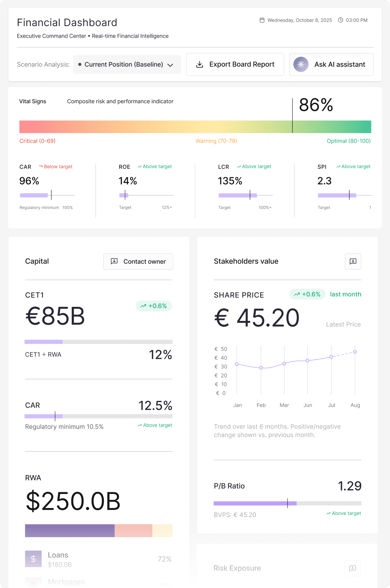Image resolution: width=390 pixels, height=588 pixels.
Task: Click the +0.6% badge next to CET1
Action: click(154, 306)
